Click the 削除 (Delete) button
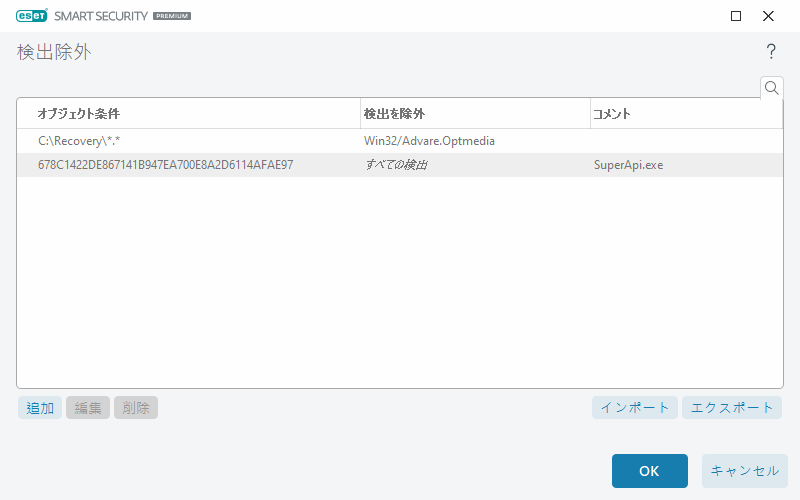The height and width of the screenshot is (500, 800). [x=136, y=408]
